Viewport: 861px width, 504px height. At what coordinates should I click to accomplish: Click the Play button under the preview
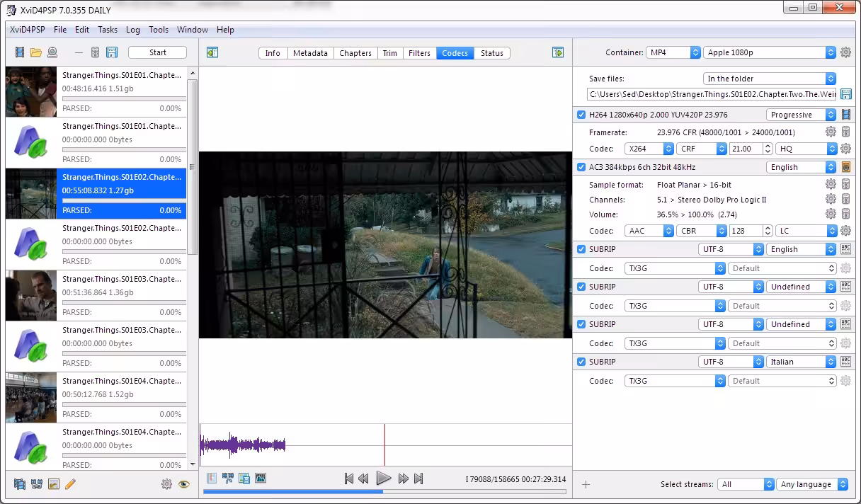(x=383, y=479)
